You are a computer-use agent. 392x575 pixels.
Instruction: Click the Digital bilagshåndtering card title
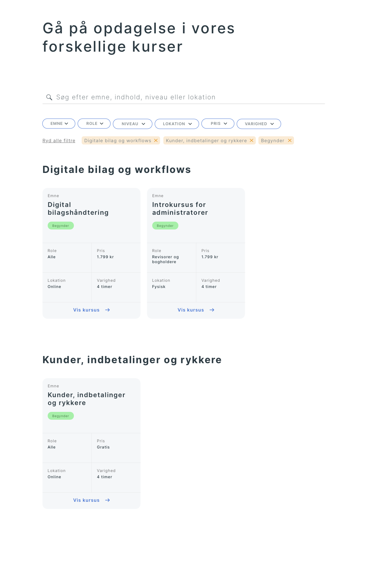tap(78, 209)
